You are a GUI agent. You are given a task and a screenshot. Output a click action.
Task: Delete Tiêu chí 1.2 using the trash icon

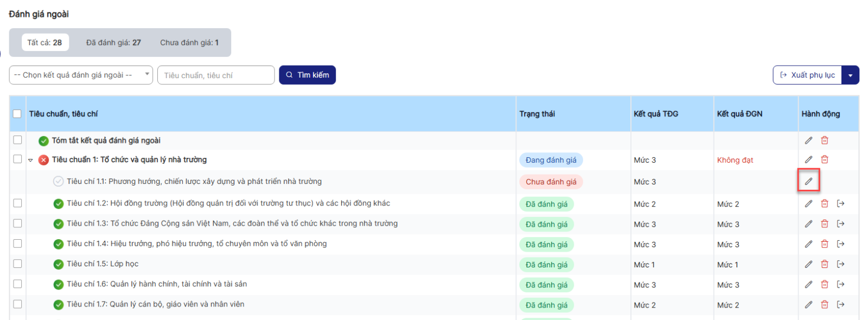coord(825,203)
